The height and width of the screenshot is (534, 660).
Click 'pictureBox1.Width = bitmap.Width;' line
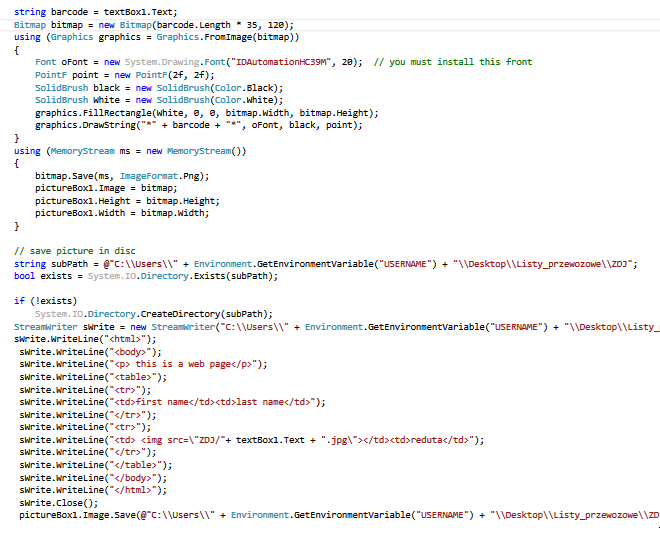click(122, 213)
